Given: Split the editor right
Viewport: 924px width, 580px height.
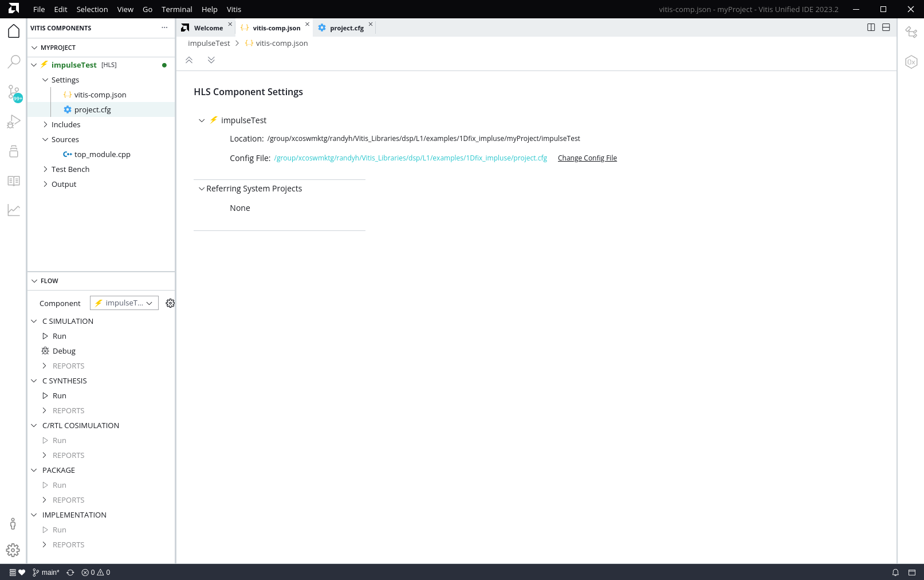Looking at the screenshot, I should [871, 28].
